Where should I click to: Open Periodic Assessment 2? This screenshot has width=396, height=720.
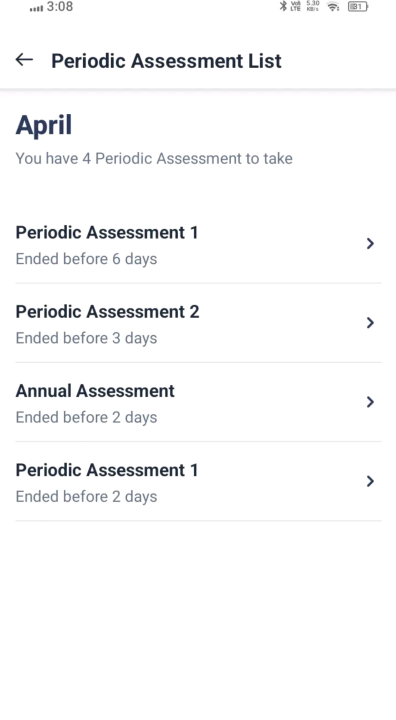(198, 323)
